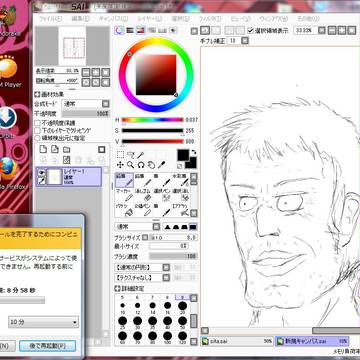Image resolution: width=360 pixels, height=360 pixels.
Task: Open the 編集(E) menu
Action: [80, 19]
